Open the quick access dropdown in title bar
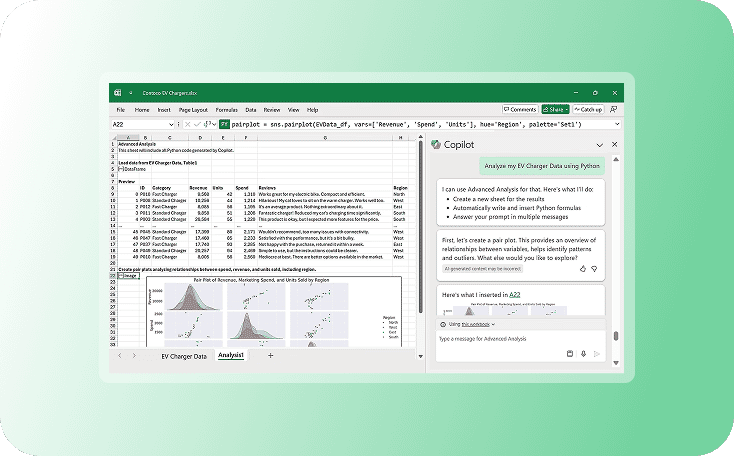 coord(131,93)
